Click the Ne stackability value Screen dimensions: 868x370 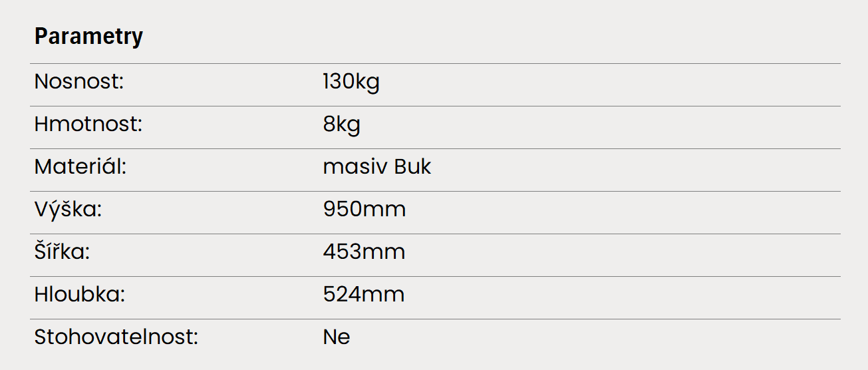point(337,337)
